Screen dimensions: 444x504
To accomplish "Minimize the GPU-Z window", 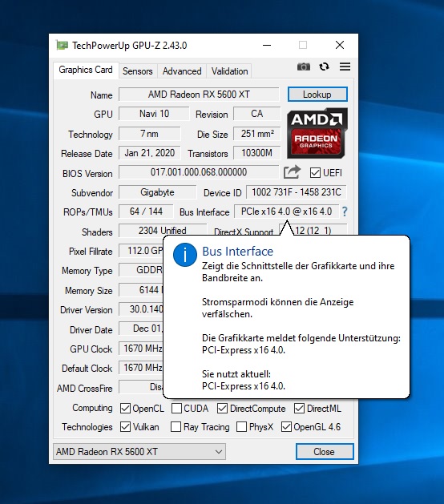I will click(267, 45).
